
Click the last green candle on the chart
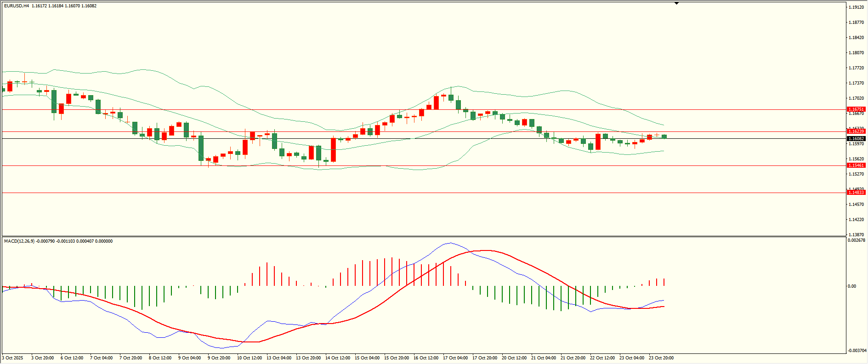tap(664, 136)
